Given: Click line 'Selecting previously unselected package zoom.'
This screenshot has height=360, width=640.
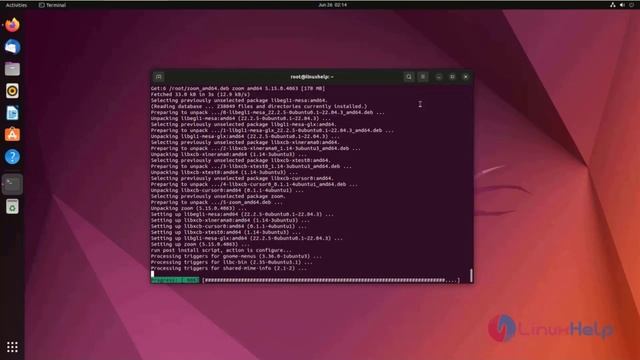Looking at the screenshot, I should pyautogui.click(x=218, y=196).
